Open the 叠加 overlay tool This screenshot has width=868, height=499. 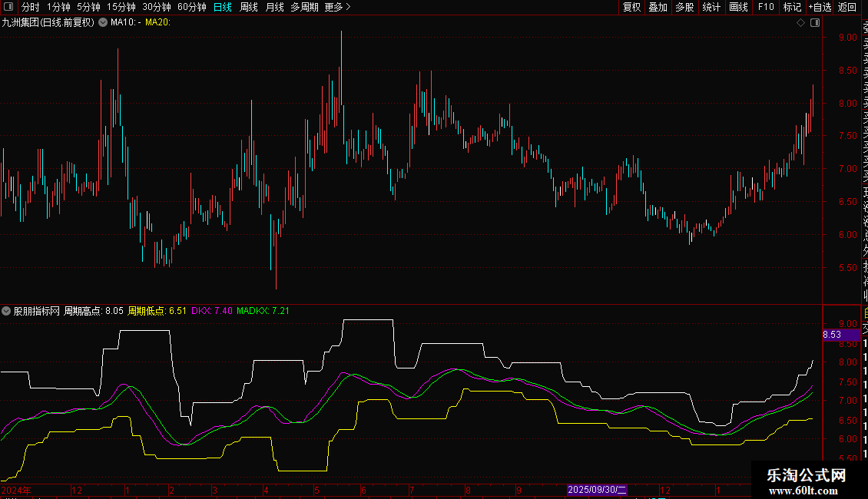658,7
